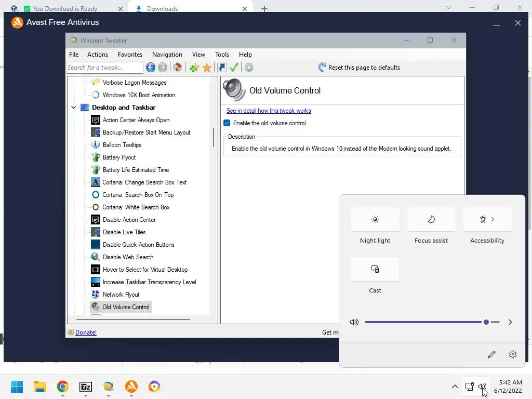532x399 pixels.
Task: Select Cortana: Search Box On Top
Action: (x=138, y=195)
